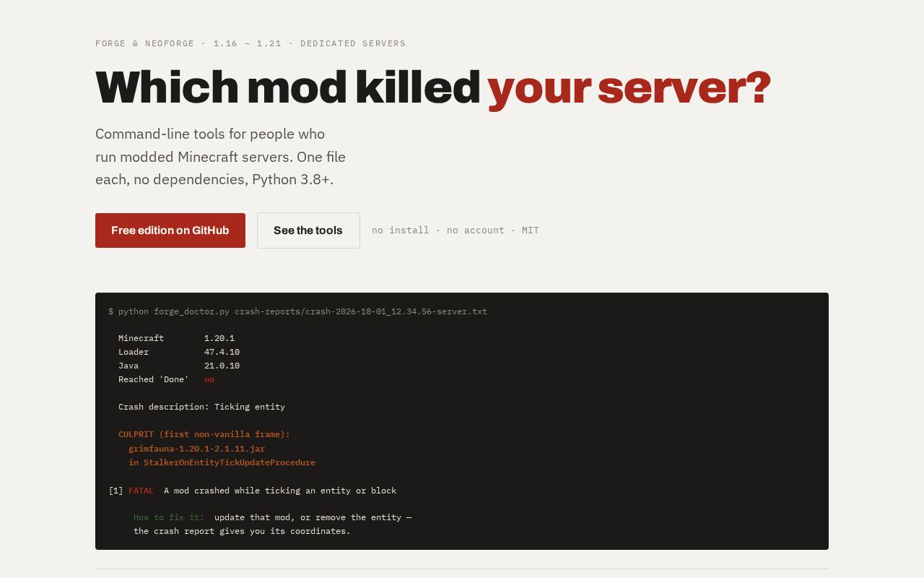Click the 'Reached 'Done'' label in the terminal
Viewport: 924px width, 578px height.
154,379
